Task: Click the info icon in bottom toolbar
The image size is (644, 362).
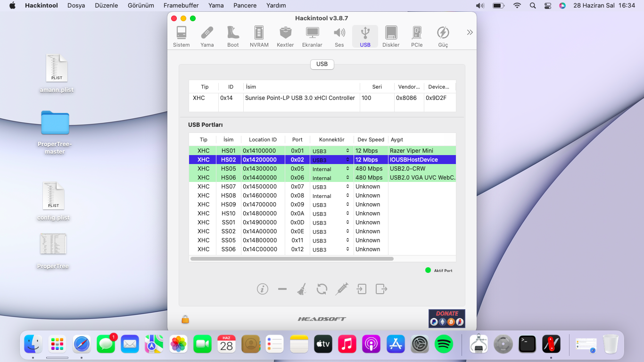Action: pos(263,289)
